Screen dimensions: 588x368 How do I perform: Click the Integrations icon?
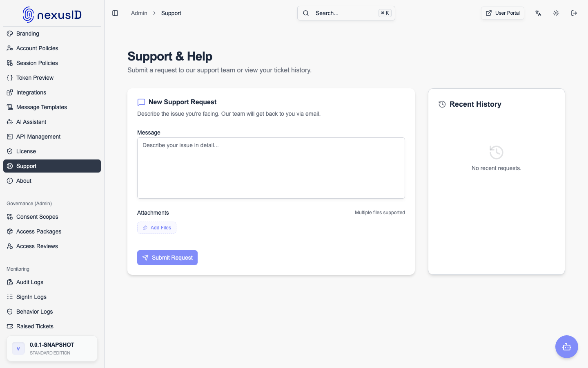[x=10, y=92]
